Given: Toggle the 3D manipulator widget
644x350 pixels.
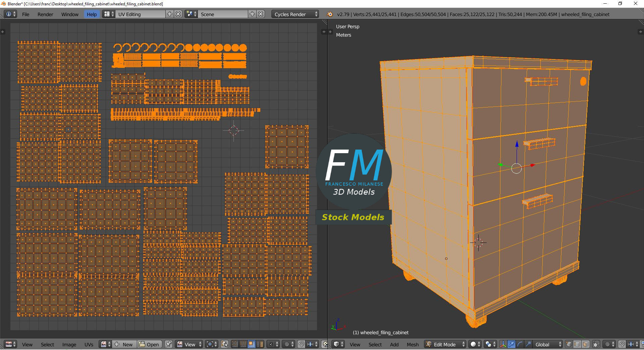Looking at the screenshot, I should click(x=503, y=344).
